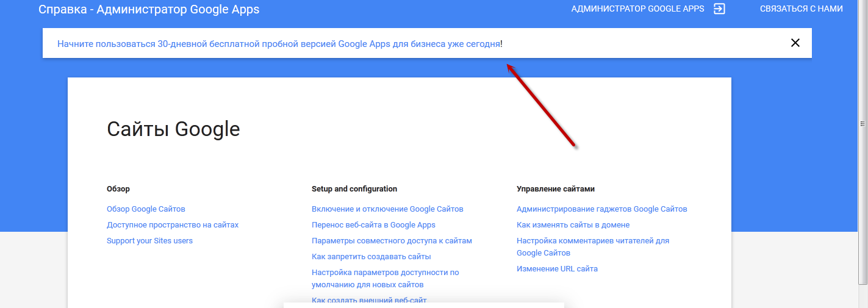Click Как изменять сайты в домене
The width and height of the screenshot is (868, 308).
point(573,225)
